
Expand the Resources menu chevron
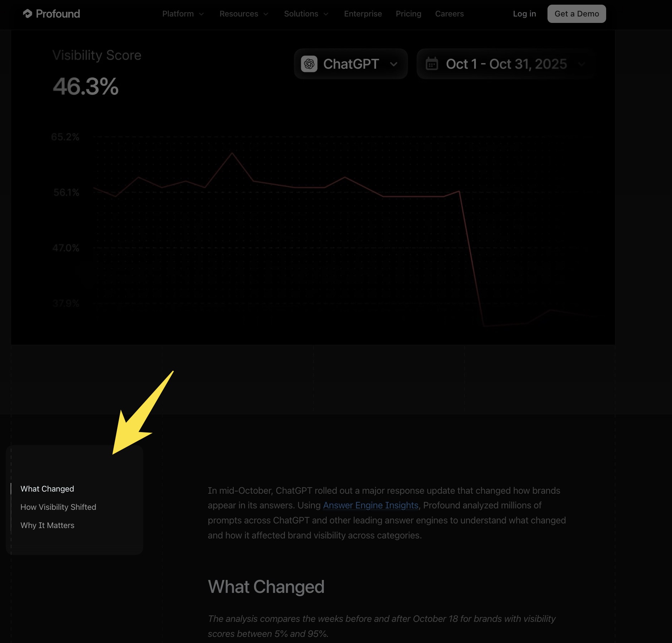[266, 14]
